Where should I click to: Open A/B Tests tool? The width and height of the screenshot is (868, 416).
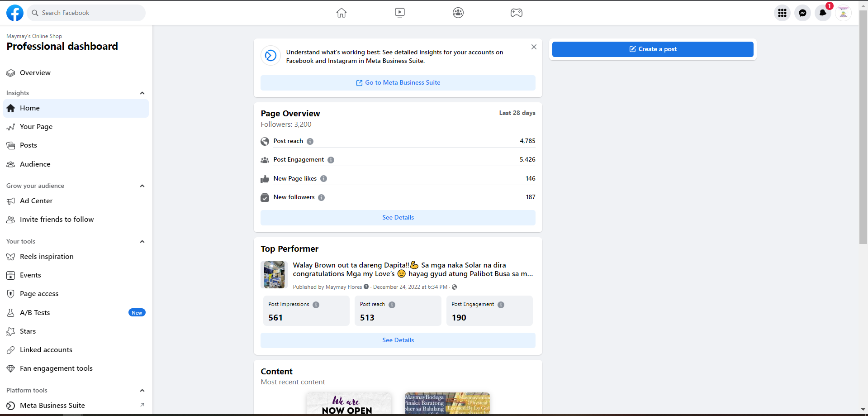[76, 313]
